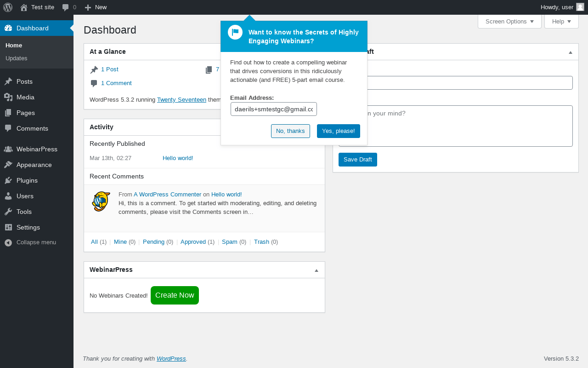This screenshot has height=368, width=588.
Task: Open Tools menu label
Action: point(24,212)
